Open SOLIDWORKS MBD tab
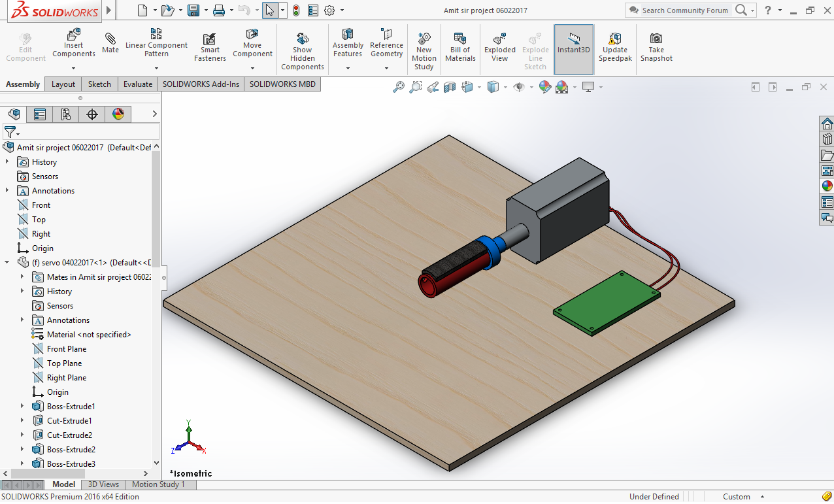The width and height of the screenshot is (834, 504). [282, 84]
